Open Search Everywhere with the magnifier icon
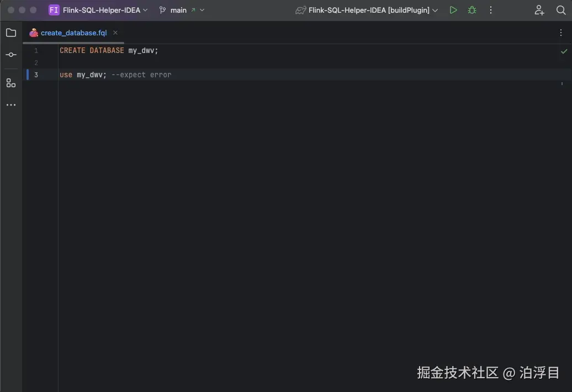 pyautogui.click(x=561, y=10)
